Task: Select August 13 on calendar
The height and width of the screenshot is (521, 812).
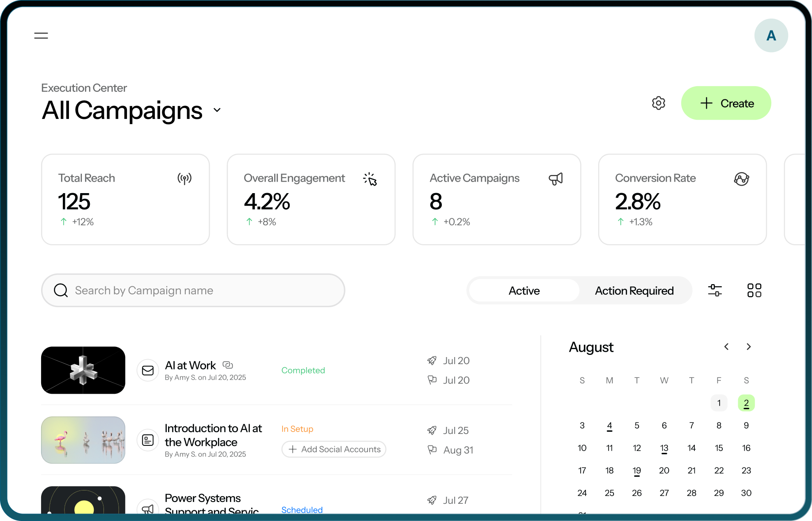Action: click(x=664, y=448)
